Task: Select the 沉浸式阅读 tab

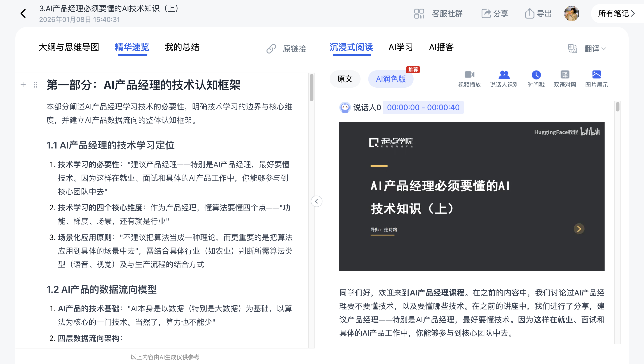Action: coord(351,47)
